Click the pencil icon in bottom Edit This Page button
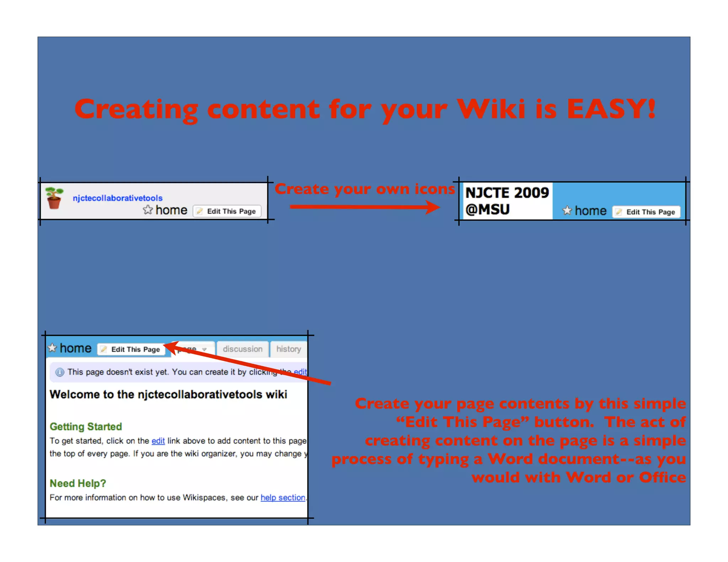Image resolution: width=728 pixels, height=562 pixels. pyautogui.click(x=103, y=350)
